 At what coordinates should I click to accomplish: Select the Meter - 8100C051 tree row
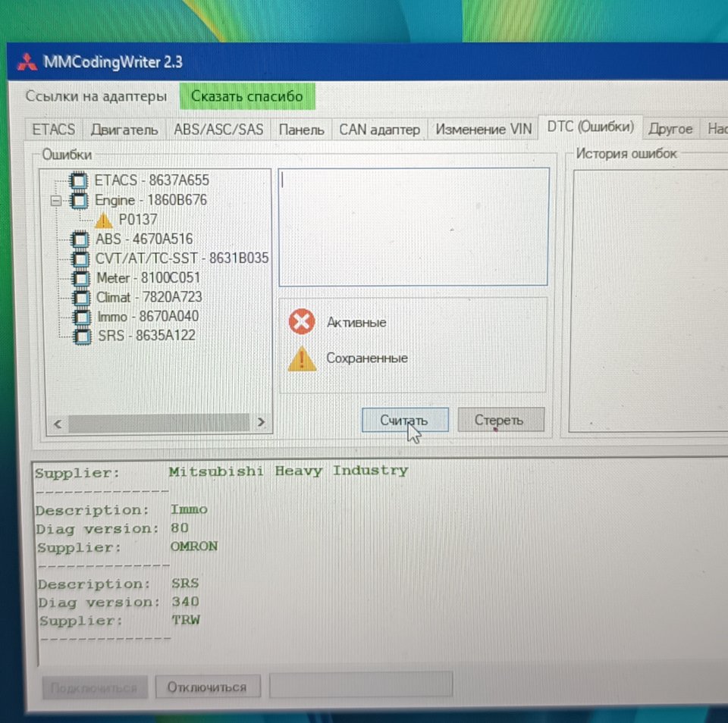click(x=148, y=278)
